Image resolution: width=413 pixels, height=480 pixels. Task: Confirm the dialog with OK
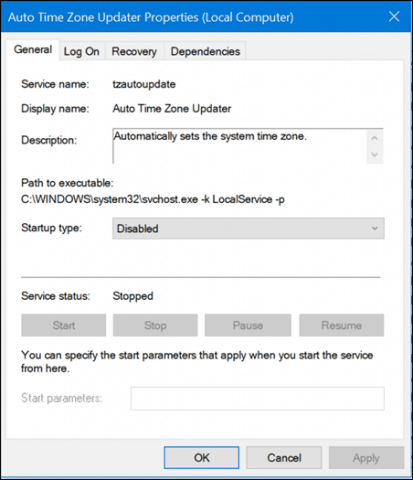pyautogui.click(x=201, y=458)
